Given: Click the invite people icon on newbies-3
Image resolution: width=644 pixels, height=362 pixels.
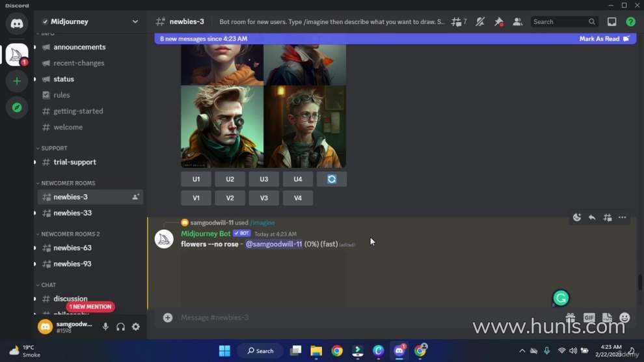Looking at the screenshot, I should (135, 197).
